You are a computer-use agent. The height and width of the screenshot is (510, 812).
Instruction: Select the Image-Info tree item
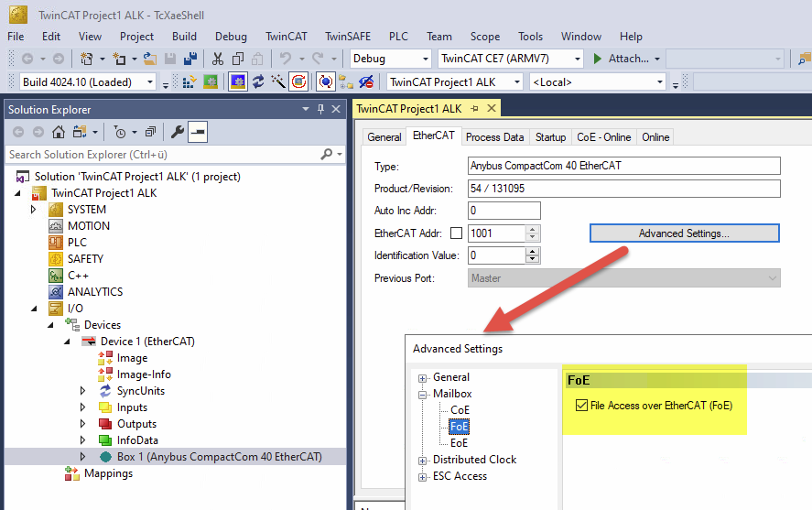coord(144,374)
